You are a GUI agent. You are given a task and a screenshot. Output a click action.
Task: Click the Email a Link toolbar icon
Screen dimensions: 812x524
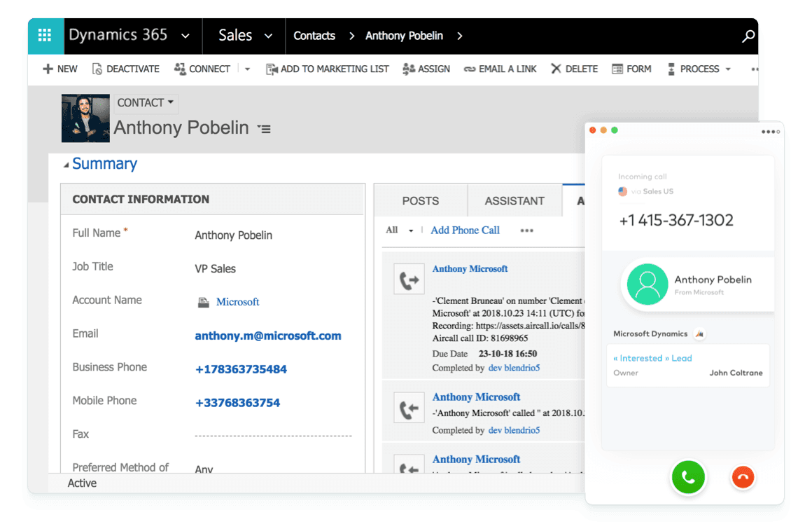470,69
